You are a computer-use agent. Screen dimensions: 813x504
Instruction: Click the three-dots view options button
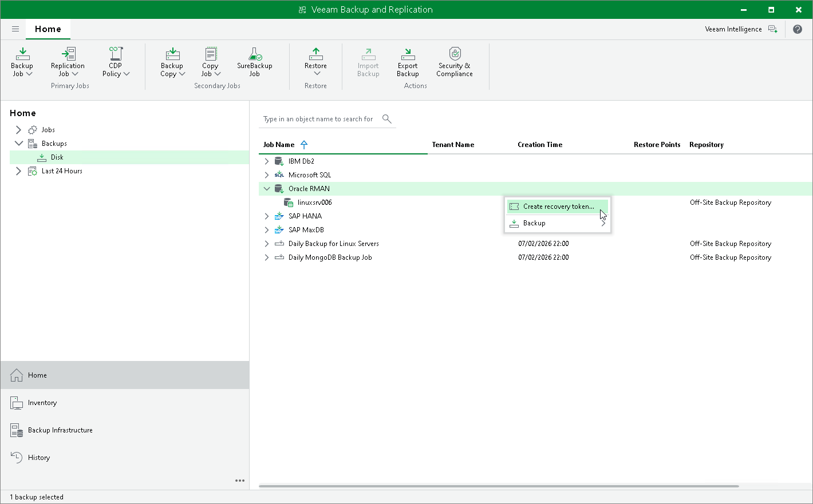[x=240, y=481]
